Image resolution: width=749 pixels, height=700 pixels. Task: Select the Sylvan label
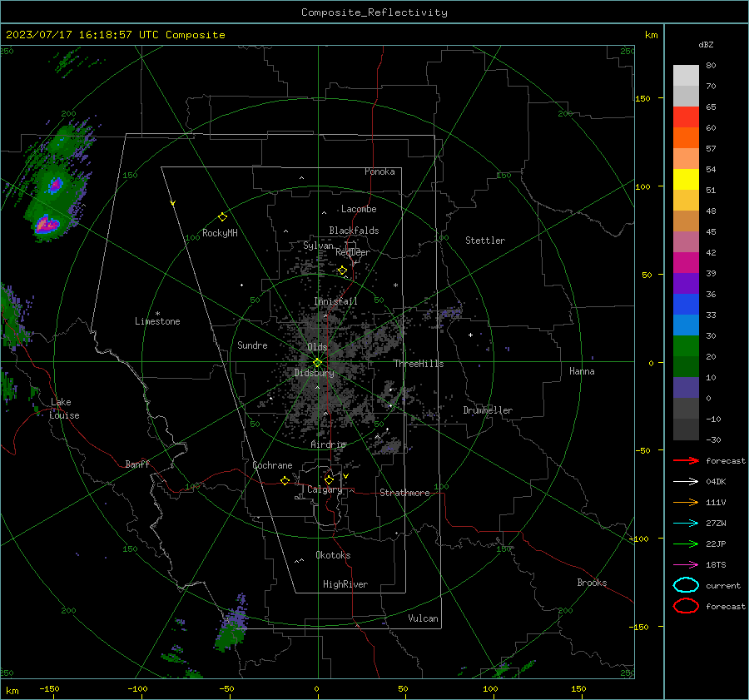[318, 246]
